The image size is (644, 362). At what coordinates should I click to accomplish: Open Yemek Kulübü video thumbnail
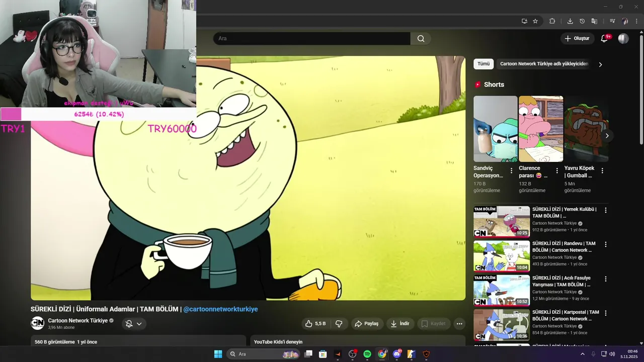coord(502,221)
